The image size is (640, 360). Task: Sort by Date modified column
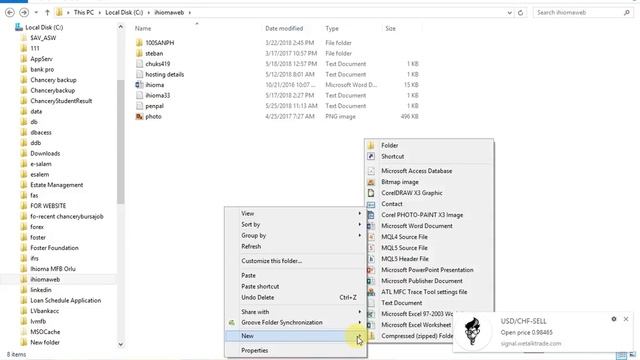(284, 29)
